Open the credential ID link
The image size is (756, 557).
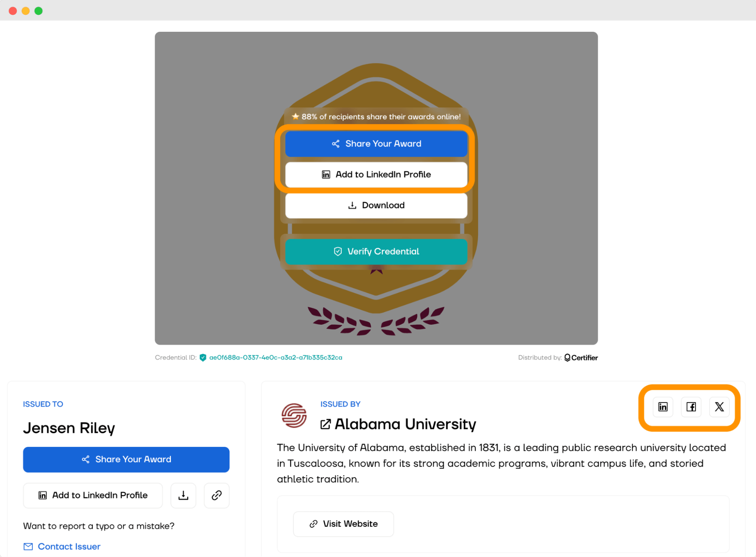276,358
